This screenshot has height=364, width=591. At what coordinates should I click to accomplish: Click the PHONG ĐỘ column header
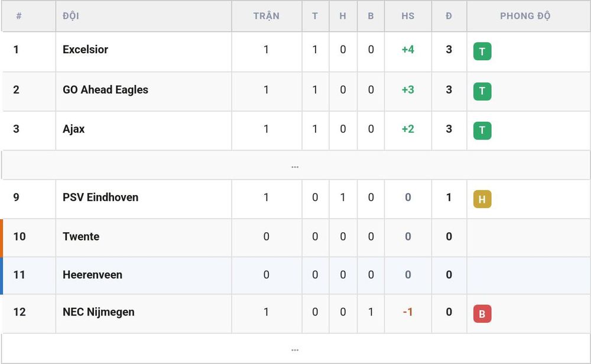[525, 16]
